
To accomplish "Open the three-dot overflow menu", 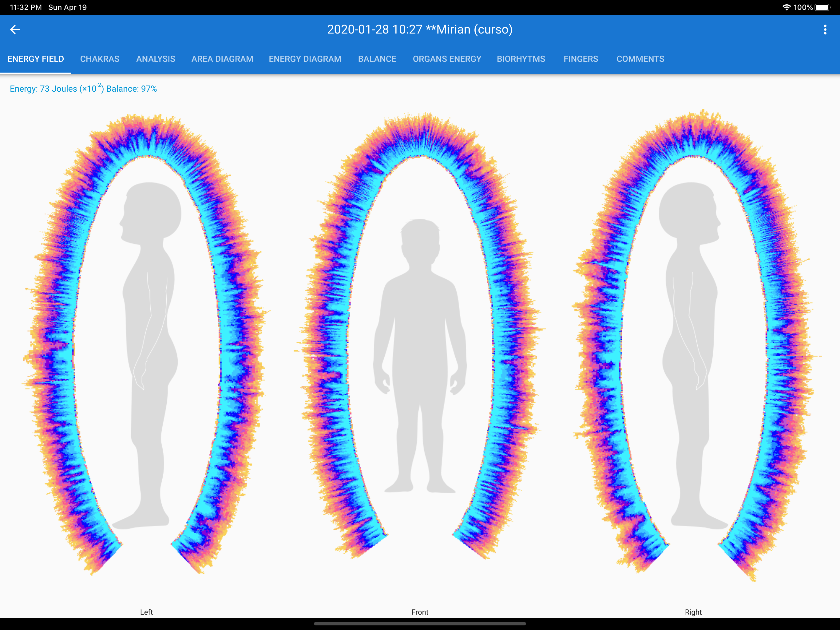I will [x=825, y=29].
